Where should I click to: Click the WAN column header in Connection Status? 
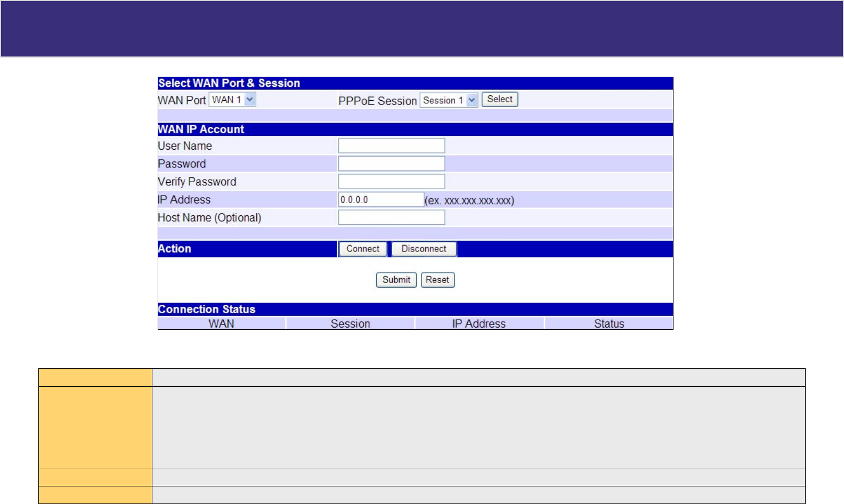coord(221,323)
